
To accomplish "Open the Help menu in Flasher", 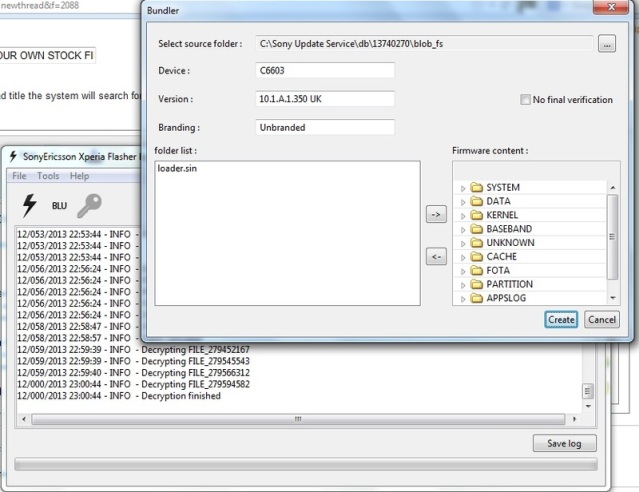I will (79, 176).
